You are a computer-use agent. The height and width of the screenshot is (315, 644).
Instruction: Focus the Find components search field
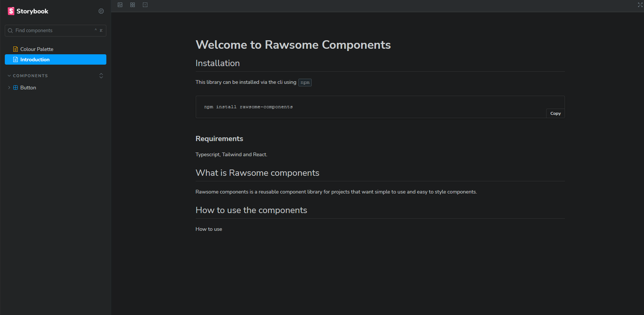click(x=55, y=31)
